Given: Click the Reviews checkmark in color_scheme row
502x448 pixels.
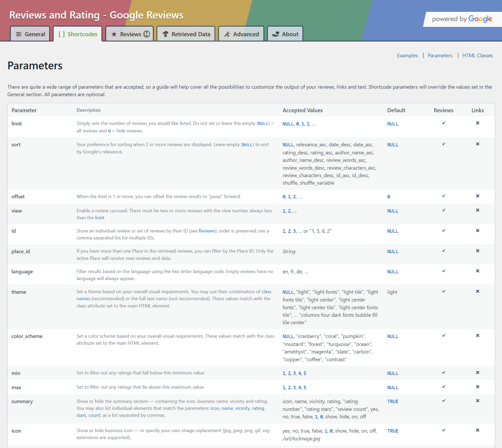Looking at the screenshot, I should click(x=444, y=336).
